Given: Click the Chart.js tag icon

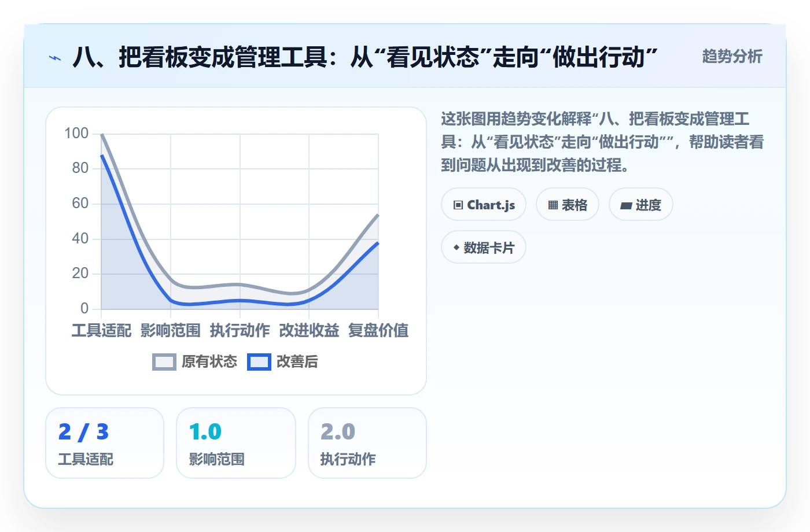Looking at the screenshot, I should pyautogui.click(x=458, y=205).
